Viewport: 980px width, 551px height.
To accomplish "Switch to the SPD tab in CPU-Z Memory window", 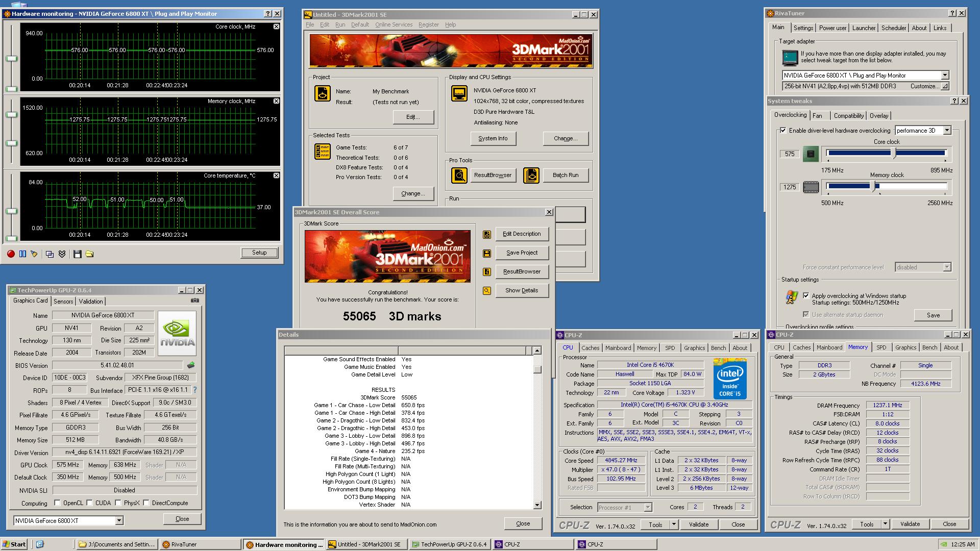I will click(x=881, y=347).
